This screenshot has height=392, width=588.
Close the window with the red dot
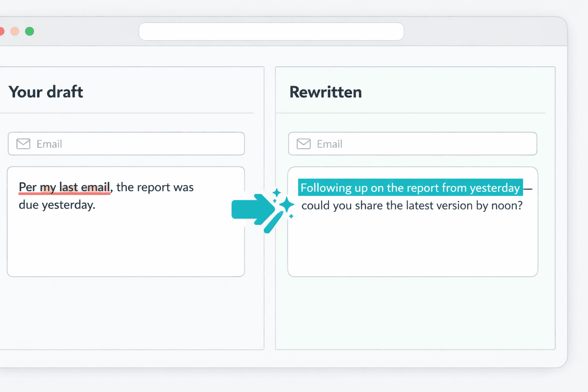[x=2, y=31]
